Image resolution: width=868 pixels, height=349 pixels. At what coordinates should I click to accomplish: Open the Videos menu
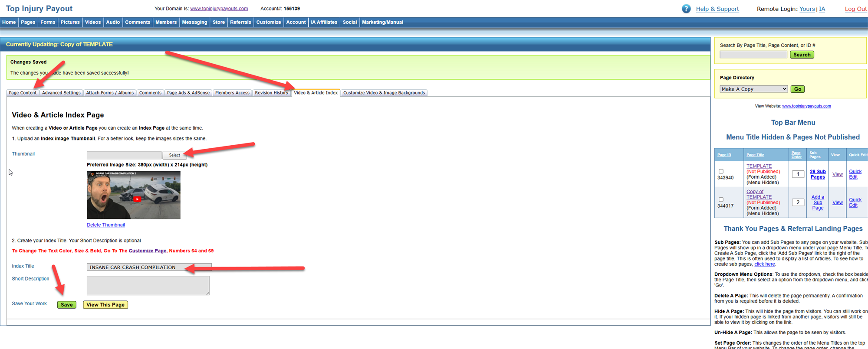pos(93,22)
